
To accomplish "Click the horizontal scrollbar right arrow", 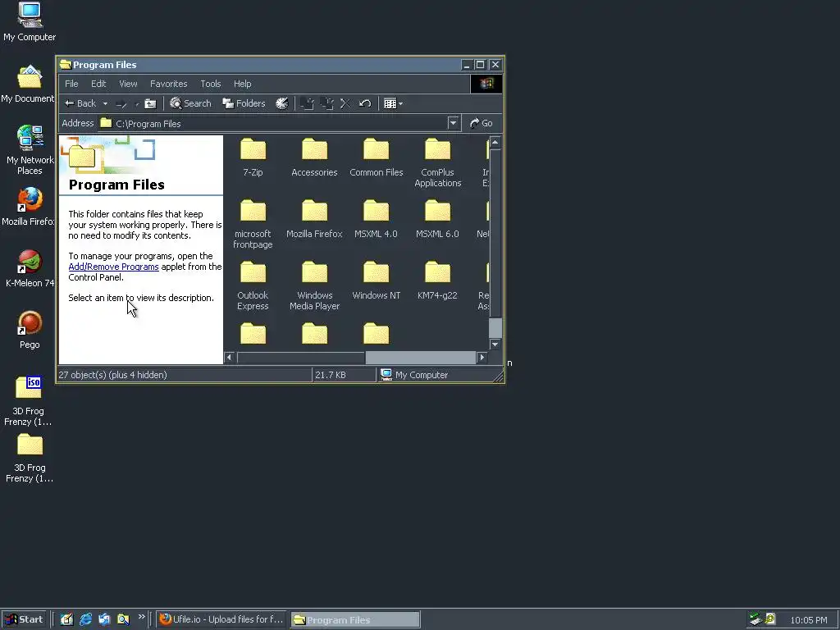I will [x=482, y=358].
